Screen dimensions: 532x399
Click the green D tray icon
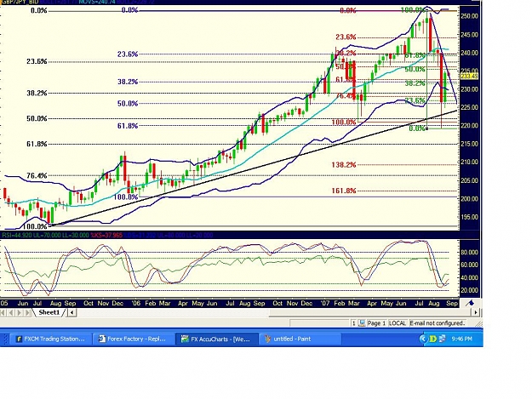432,339
